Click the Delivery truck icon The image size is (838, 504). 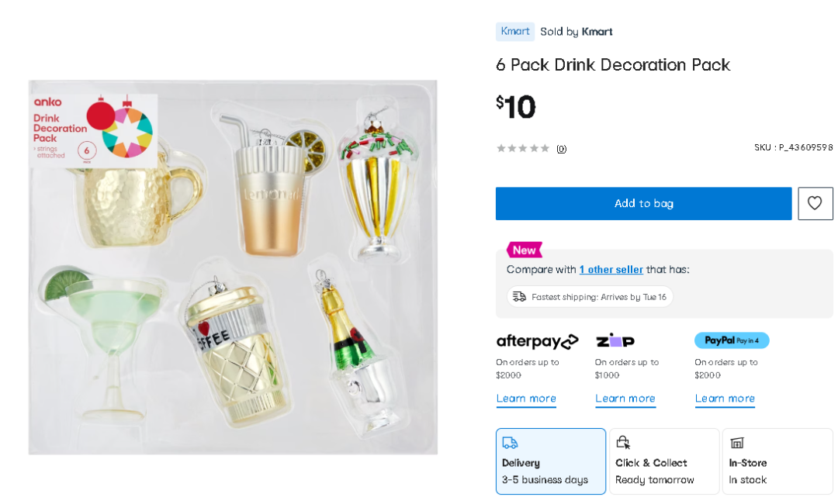tap(510, 443)
